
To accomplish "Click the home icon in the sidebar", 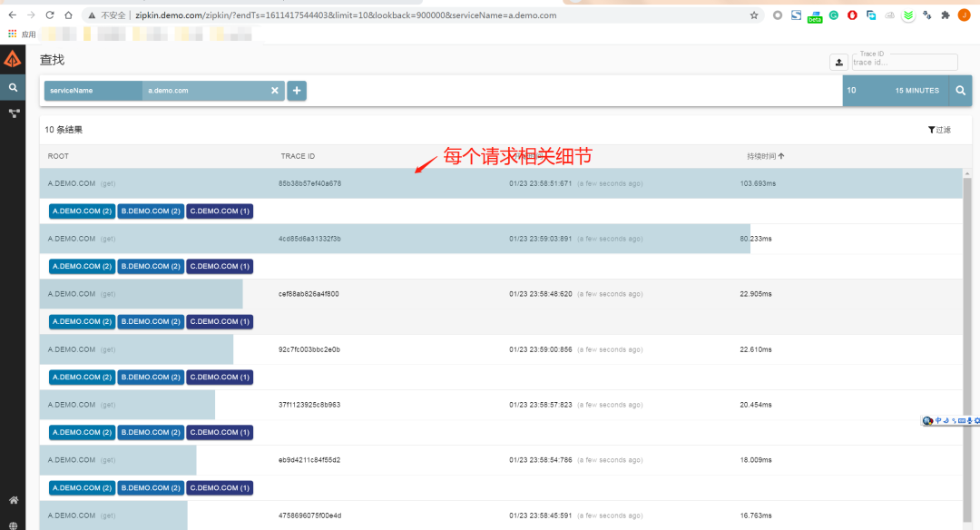I will click(13, 500).
